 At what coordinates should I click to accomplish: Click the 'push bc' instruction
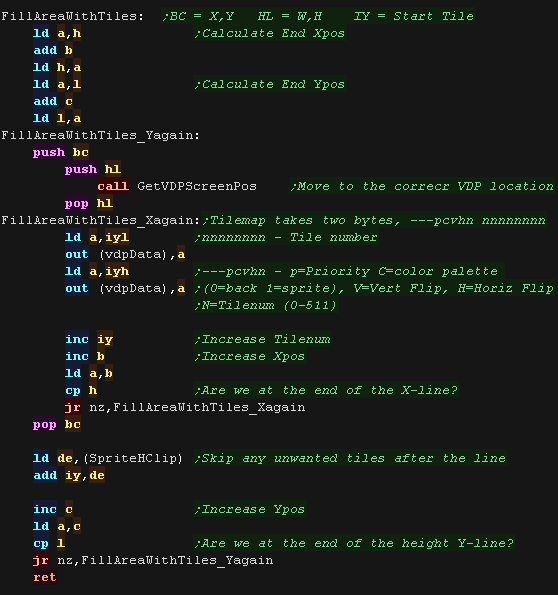61,152
